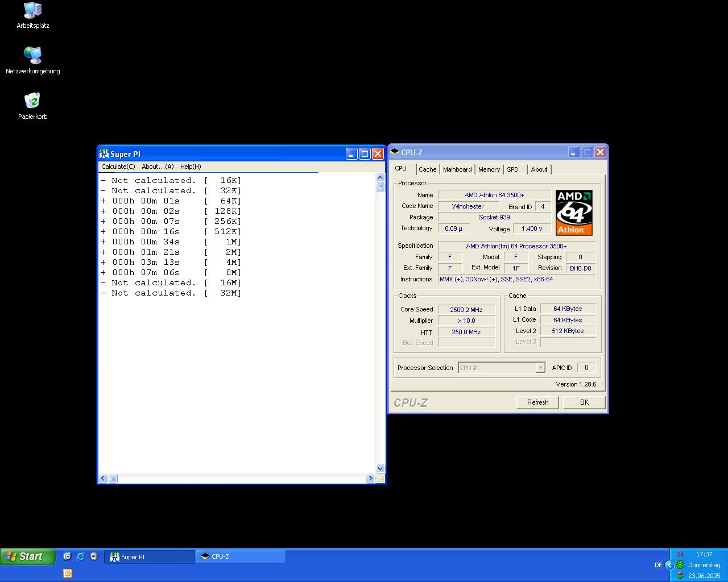This screenshot has height=582, width=728.
Task: Click the Revision DH8-D0 field
Action: click(x=581, y=268)
